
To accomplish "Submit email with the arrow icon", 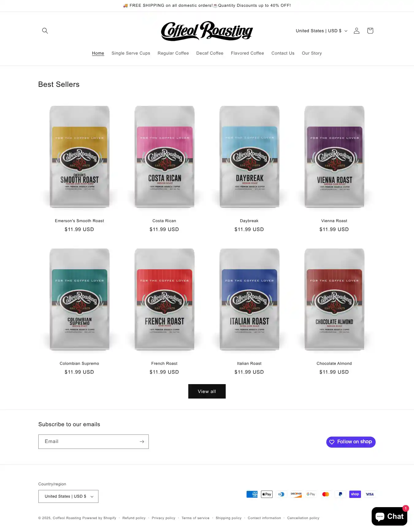I will (x=142, y=441).
